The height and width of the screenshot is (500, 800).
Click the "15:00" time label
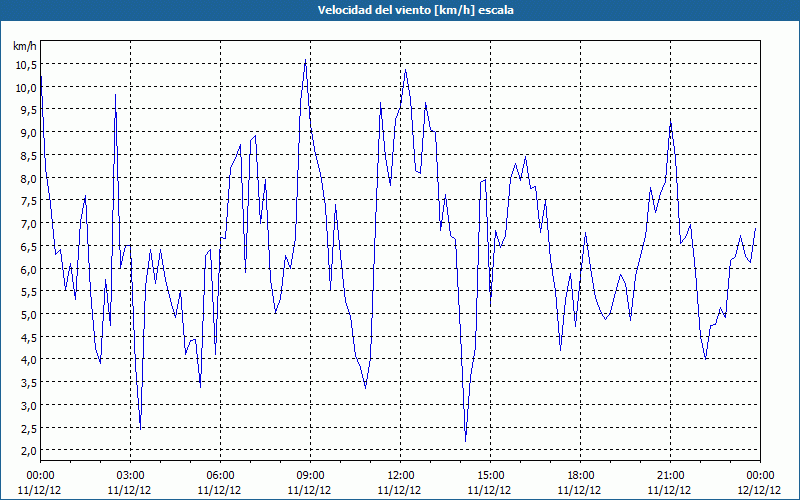pyautogui.click(x=490, y=476)
